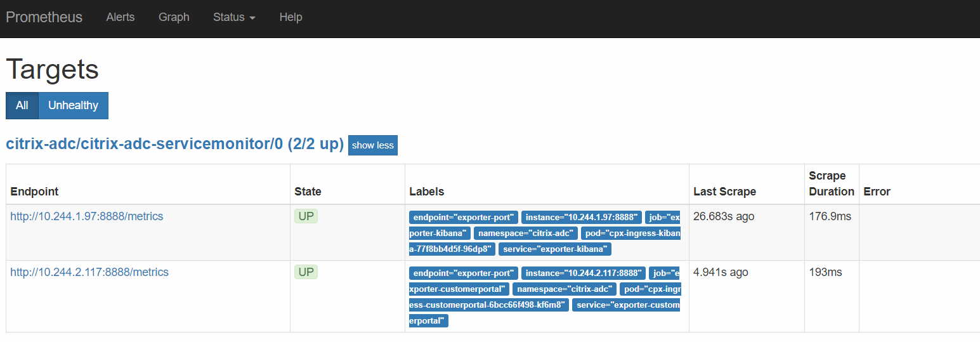Image resolution: width=980 pixels, height=342 pixels.
Task: Open the Prometheus home brand link
Action: (44, 17)
